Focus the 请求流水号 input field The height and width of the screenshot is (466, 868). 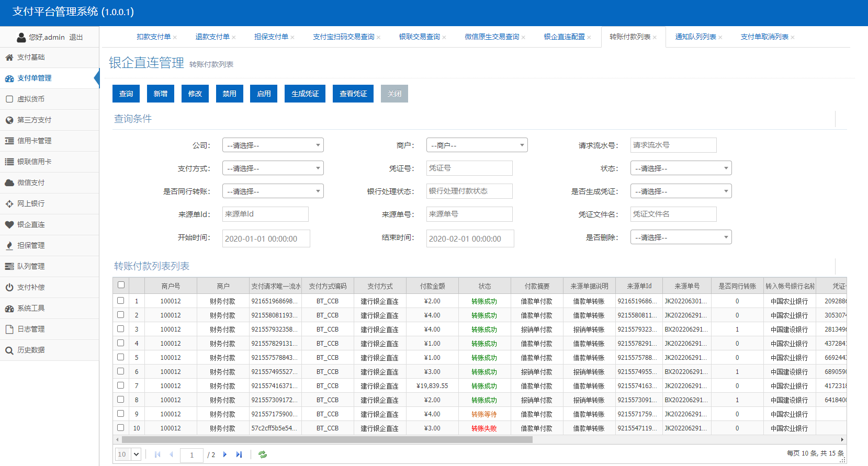pyautogui.click(x=673, y=145)
